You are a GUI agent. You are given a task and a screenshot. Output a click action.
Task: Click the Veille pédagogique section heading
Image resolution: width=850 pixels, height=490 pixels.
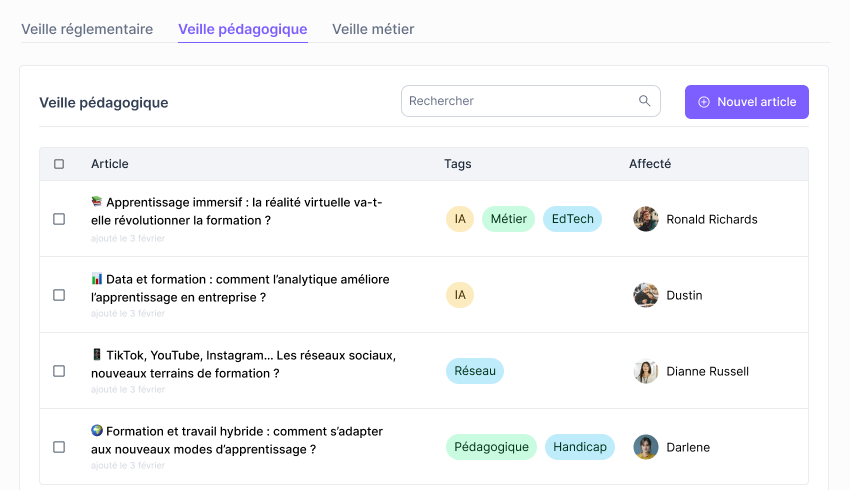pos(104,102)
